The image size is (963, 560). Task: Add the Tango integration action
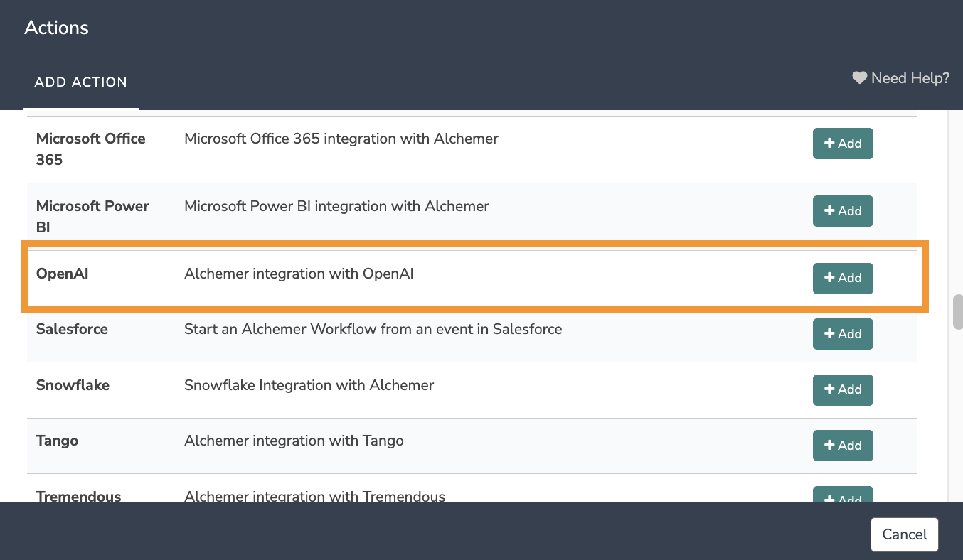pos(843,446)
